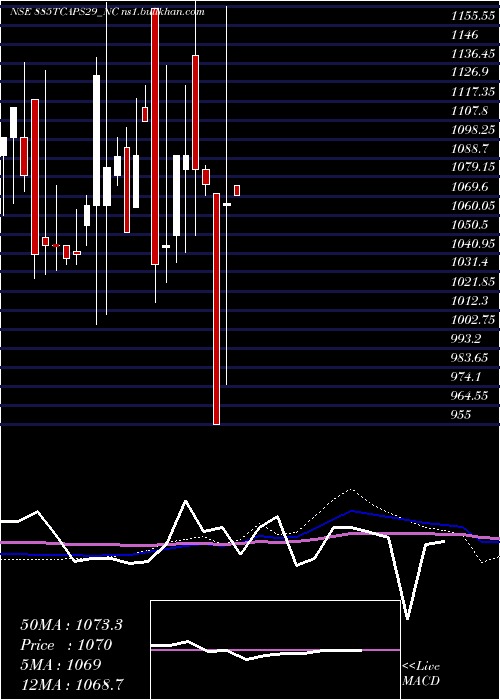The image size is (500, 700).
Task: Click the 5MA : 1069 readout
Action: (x=61, y=665)
